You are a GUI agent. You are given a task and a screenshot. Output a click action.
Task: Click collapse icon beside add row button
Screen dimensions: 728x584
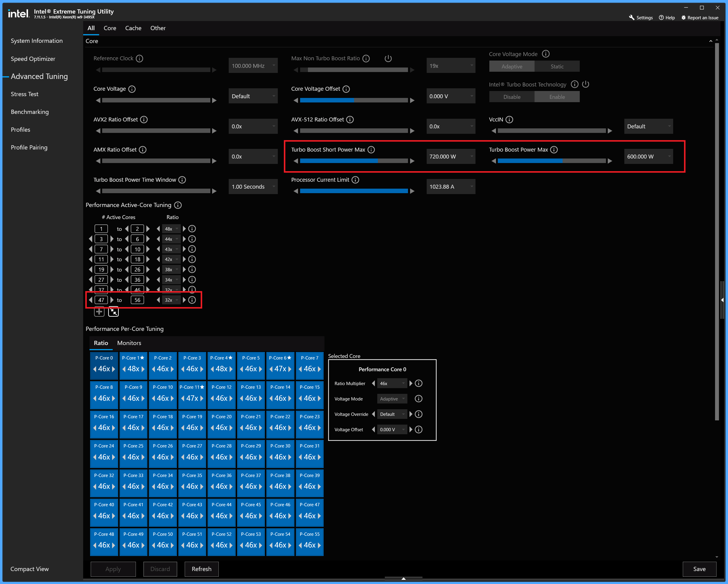(x=114, y=312)
